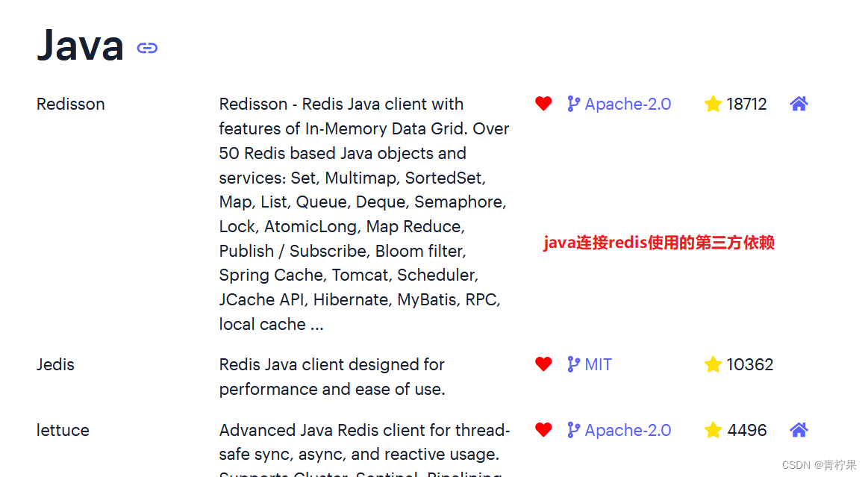This screenshot has height=477, width=868.
Task: Click the star count 4496
Action: tap(747, 431)
